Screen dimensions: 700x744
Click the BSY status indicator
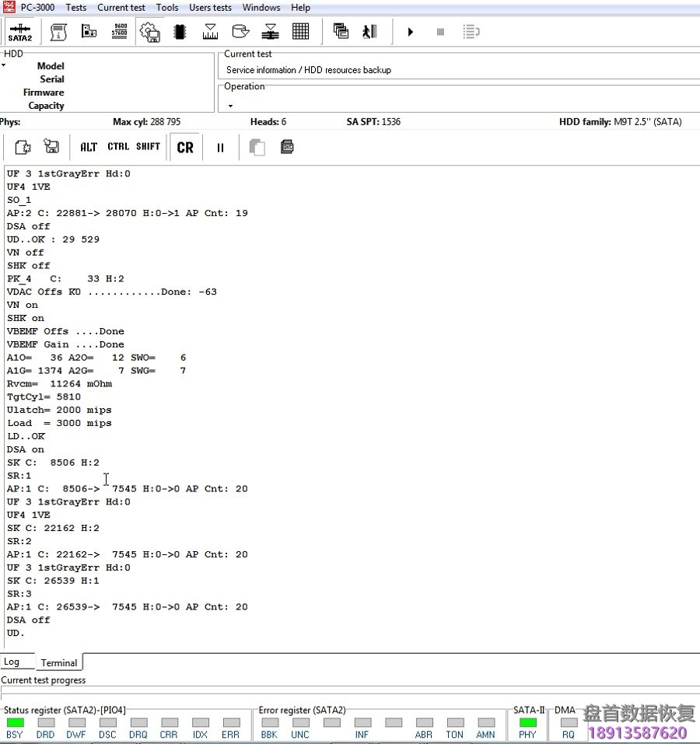pyautogui.click(x=15, y=723)
